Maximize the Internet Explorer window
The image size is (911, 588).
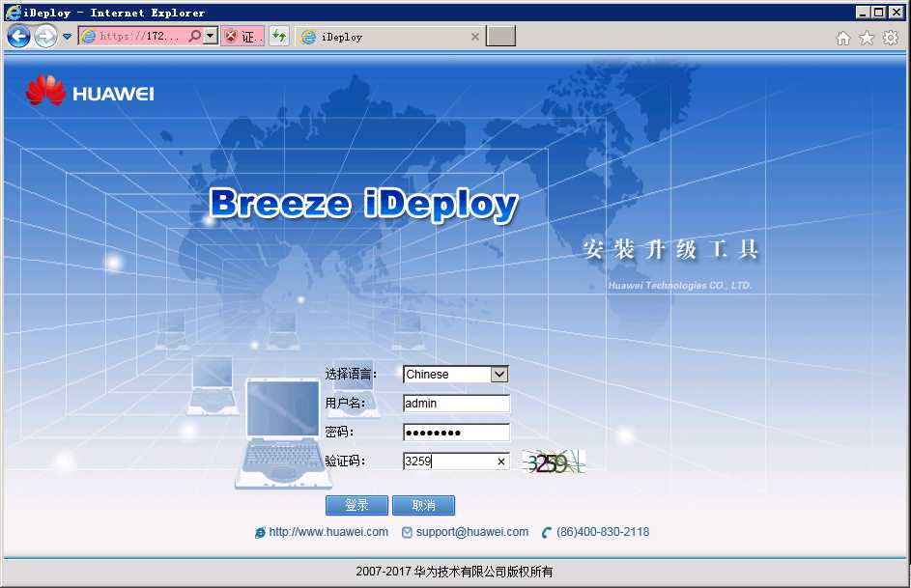coord(879,13)
